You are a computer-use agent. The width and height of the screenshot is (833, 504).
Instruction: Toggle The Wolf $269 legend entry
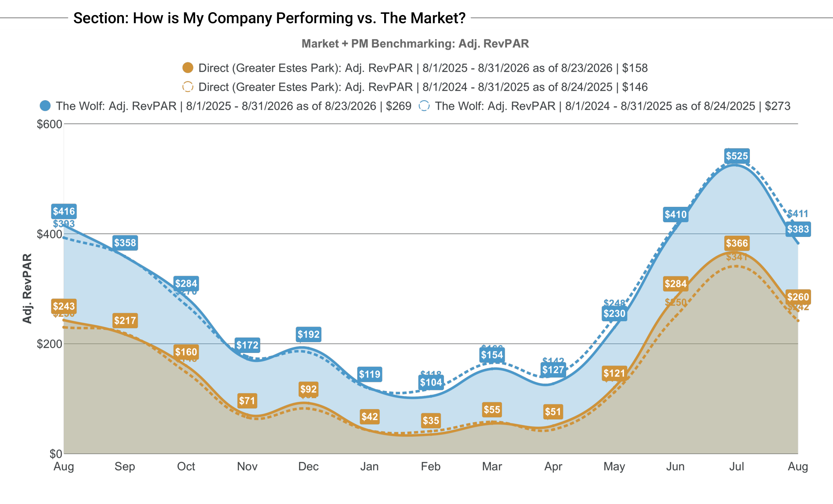(226, 106)
